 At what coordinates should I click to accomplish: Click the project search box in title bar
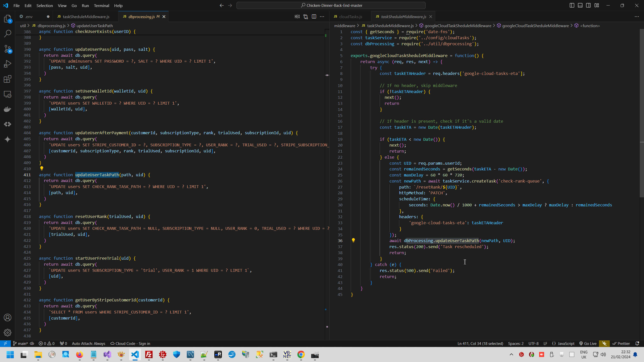click(331, 5)
